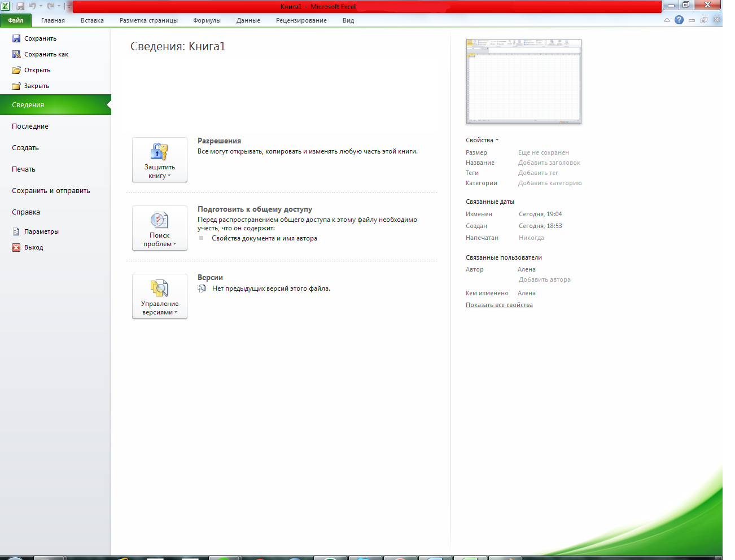Image resolution: width=735 pixels, height=560 pixels.
Task: Click author name Алена next to Автор
Action: (527, 269)
